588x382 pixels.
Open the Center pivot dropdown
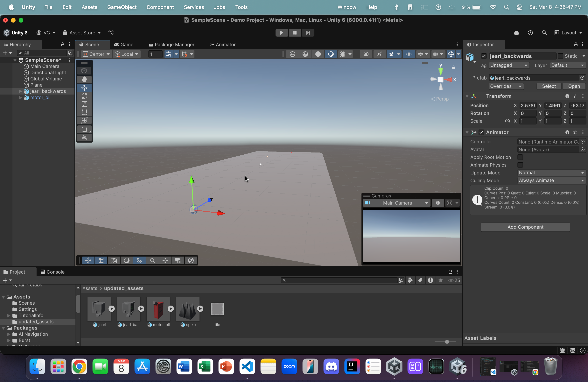pos(96,54)
